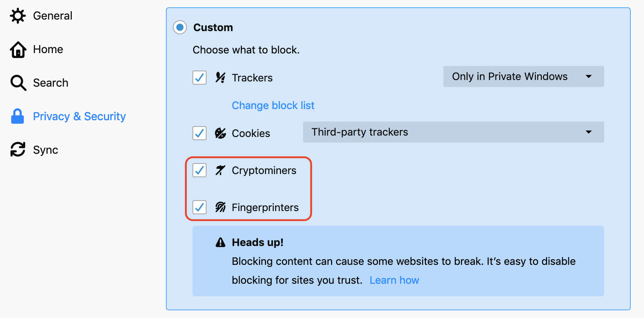Viewport: 644px width, 318px height.
Task: Select the Custom radio button
Action: pyautogui.click(x=180, y=27)
